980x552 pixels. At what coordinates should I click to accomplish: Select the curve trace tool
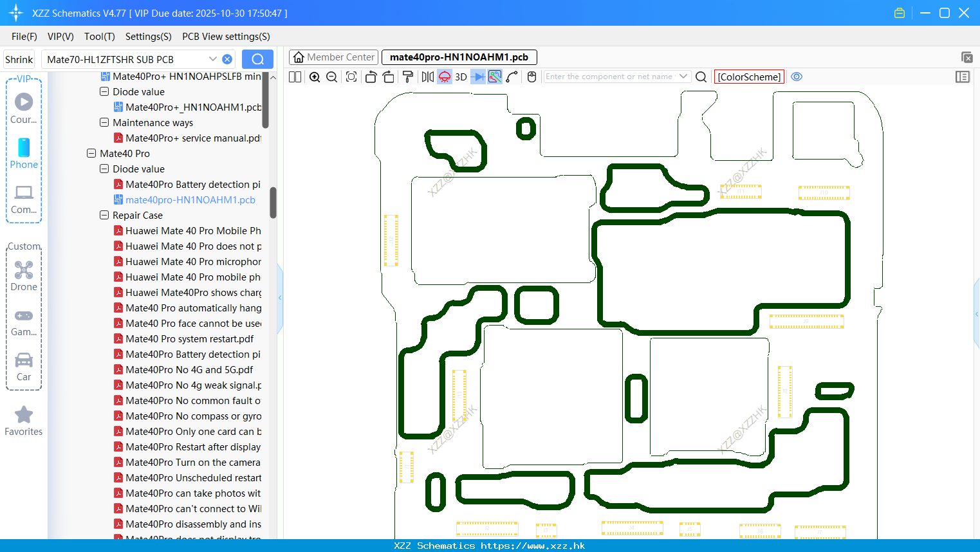(512, 77)
